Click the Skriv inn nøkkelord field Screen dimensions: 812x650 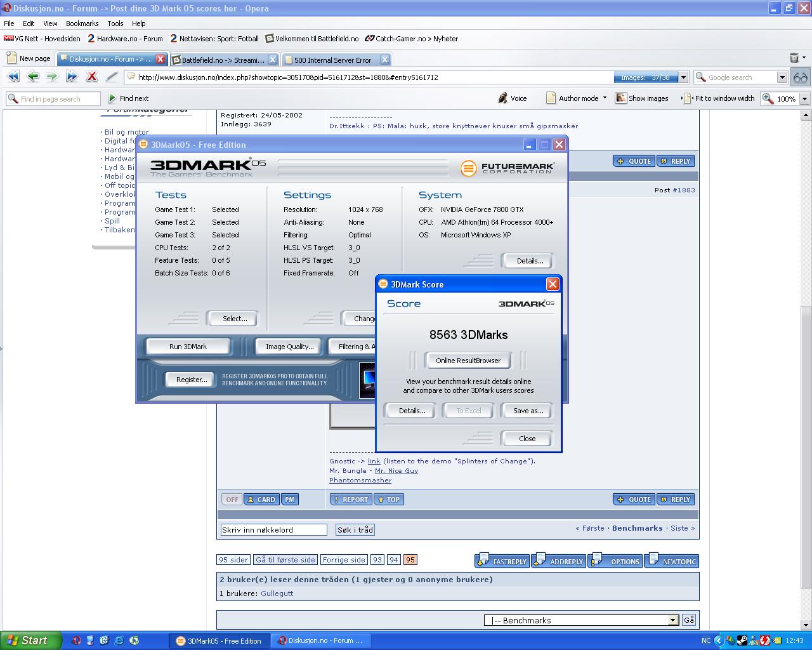pyautogui.click(x=273, y=530)
